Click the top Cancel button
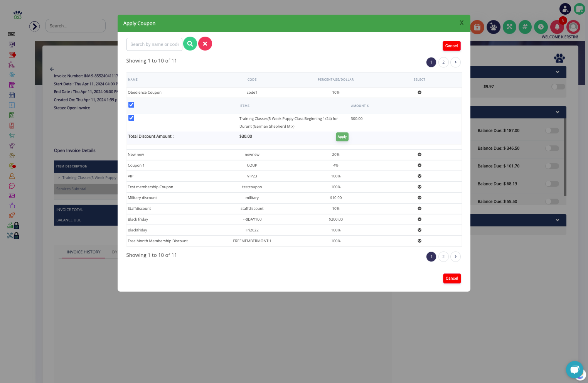Screen dimensions: 588x383 pyautogui.click(x=452, y=46)
